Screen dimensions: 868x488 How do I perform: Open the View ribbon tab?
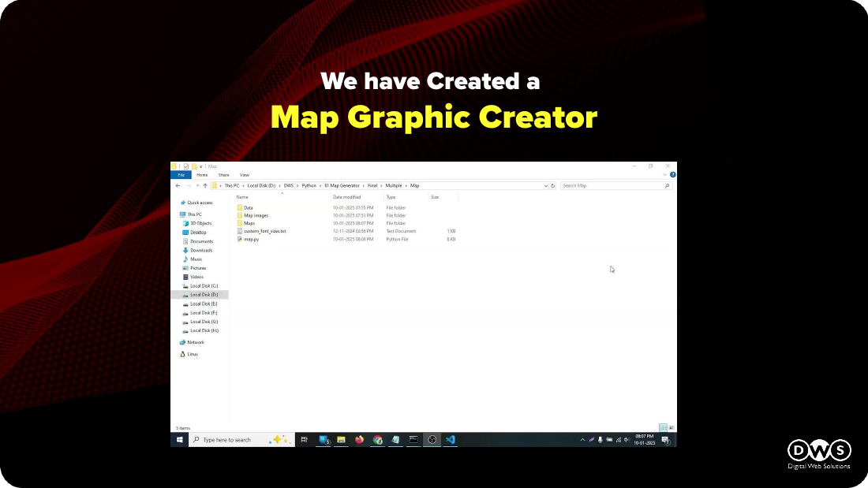244,175
